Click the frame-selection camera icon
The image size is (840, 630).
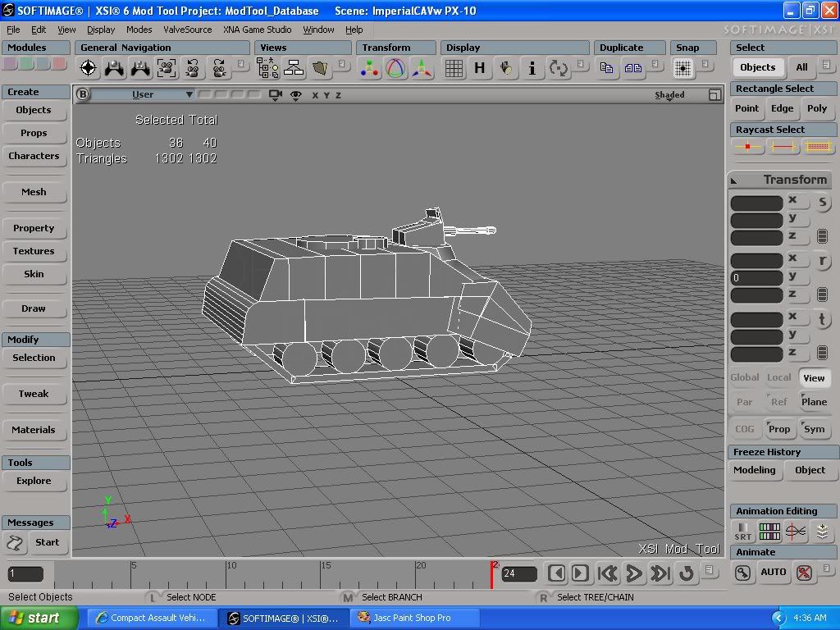pyautogui.click(x=167, y=68)
